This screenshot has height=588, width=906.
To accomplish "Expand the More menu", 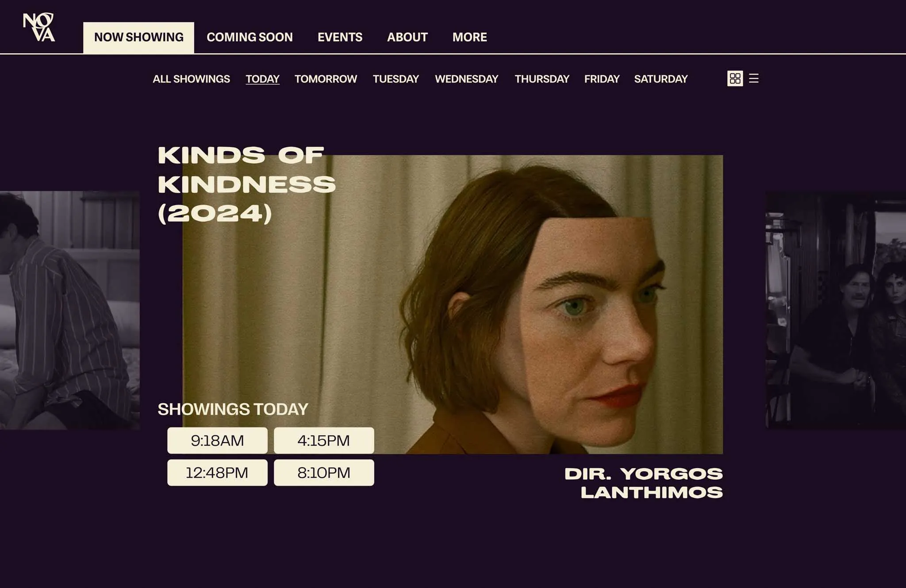I will point(469,37).
